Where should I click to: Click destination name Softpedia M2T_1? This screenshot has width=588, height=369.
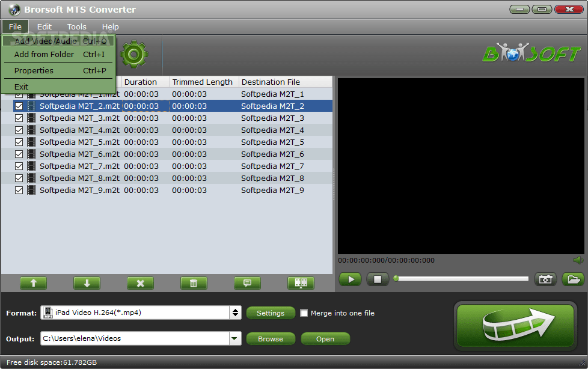(x=272, y=94)
